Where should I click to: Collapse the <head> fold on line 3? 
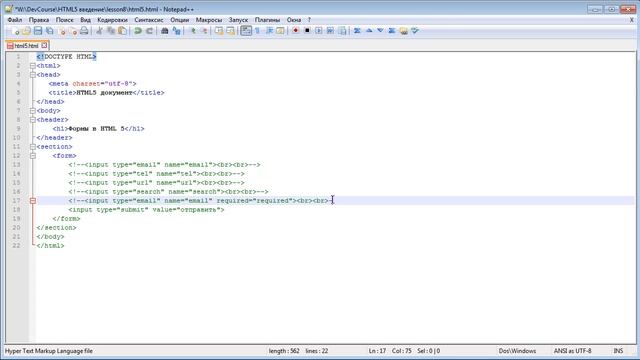[33, 75]
